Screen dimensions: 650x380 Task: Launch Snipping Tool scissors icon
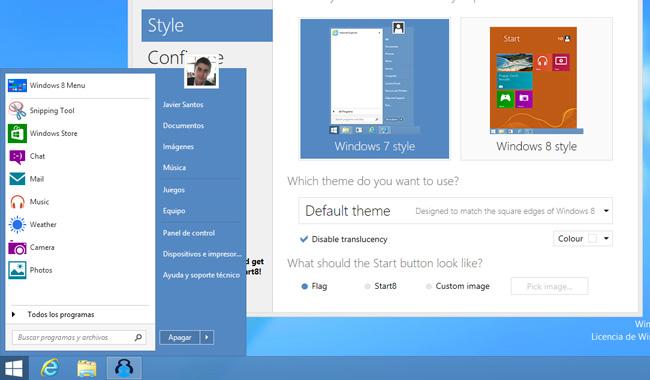click(x=17, y=111)
